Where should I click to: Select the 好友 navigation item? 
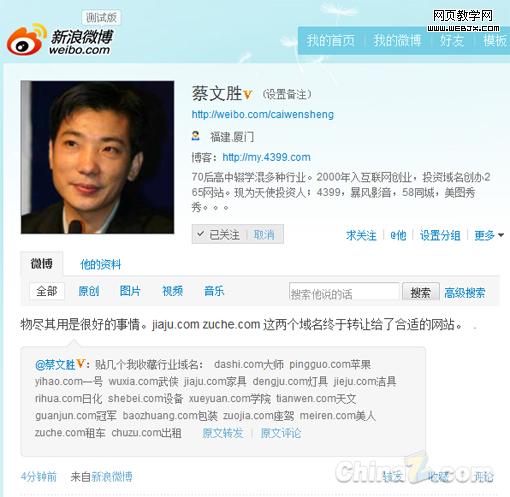pos(452,41)
